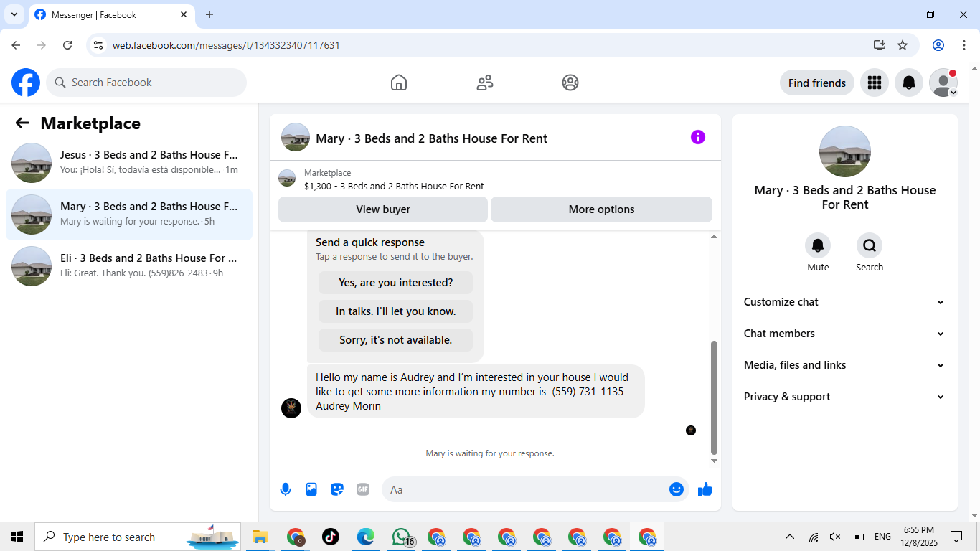Expand the Privacy & support section

tap(844, 397)
